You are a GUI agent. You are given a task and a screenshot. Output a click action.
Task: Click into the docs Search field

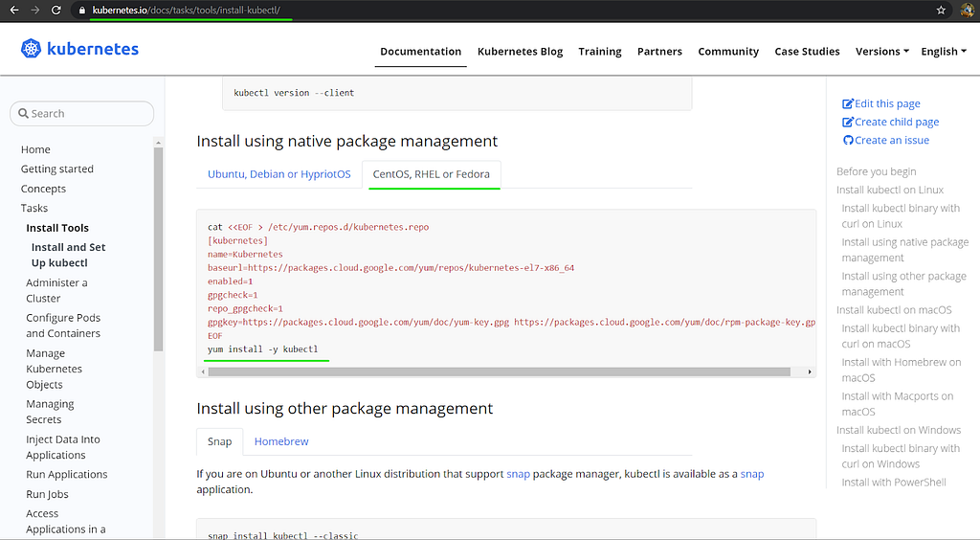coord(82,113)
